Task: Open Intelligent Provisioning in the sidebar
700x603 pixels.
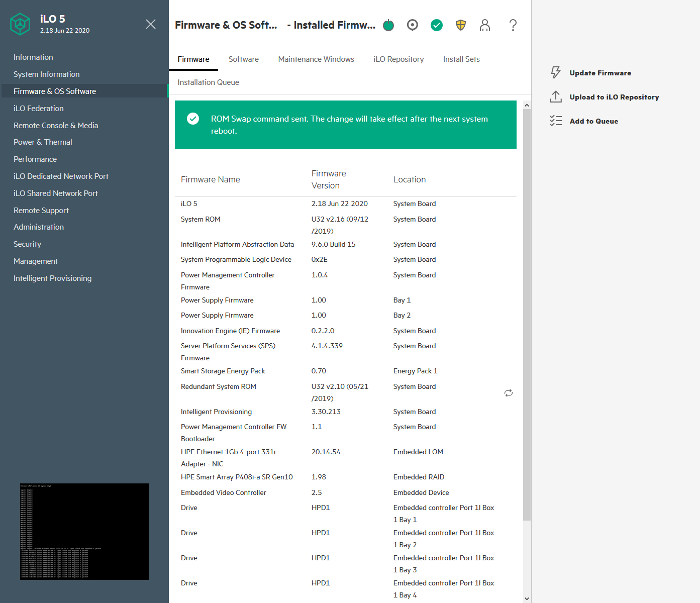Action: click(52, 278)
